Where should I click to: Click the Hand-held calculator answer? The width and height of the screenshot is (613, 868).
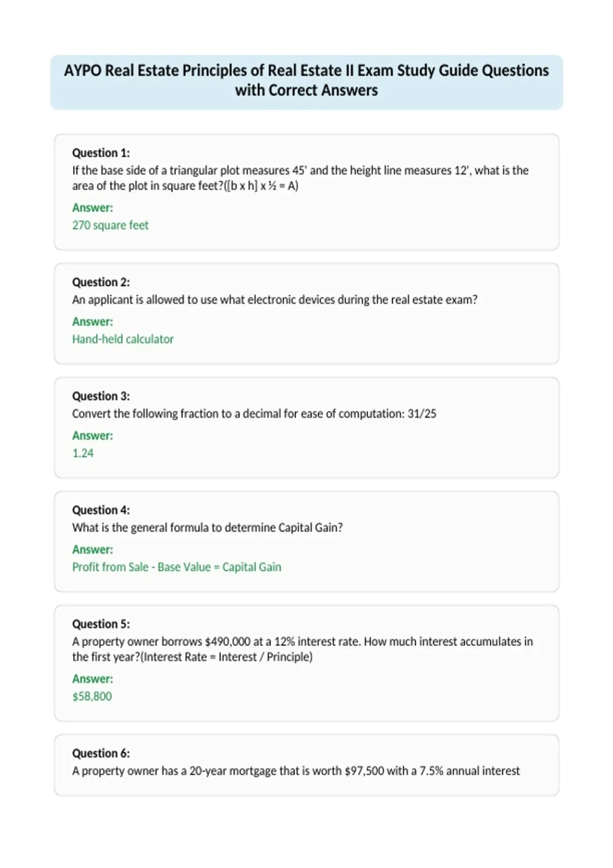(x=123, y=339)
